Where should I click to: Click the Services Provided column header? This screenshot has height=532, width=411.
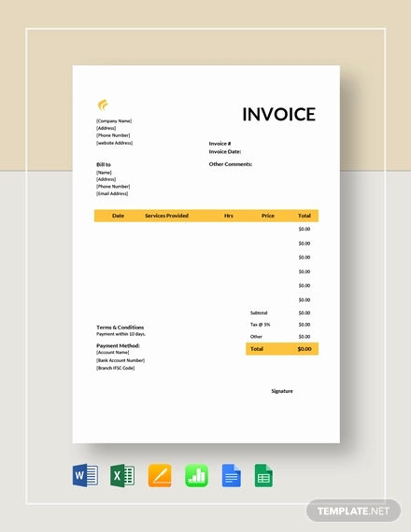[x=167, y=216]
